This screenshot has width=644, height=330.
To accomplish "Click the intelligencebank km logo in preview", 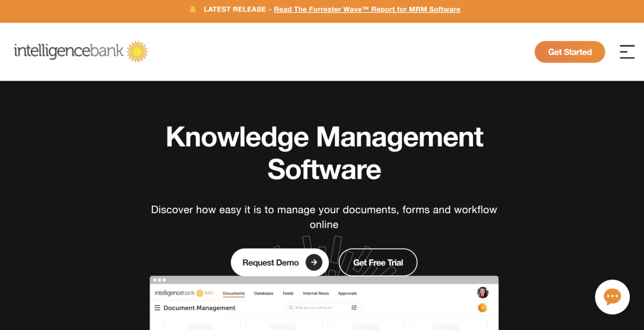I will 184,293.
